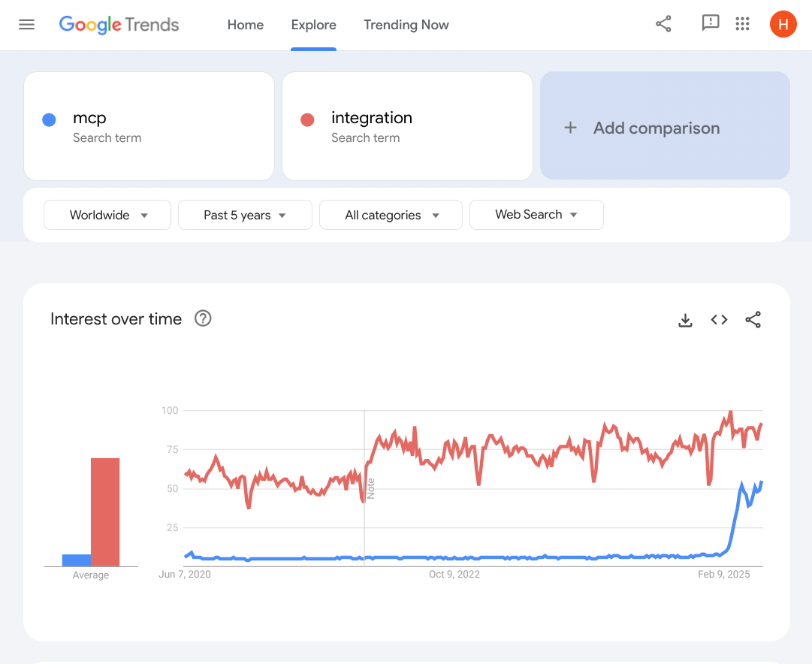Click the share icon in the top bar

click(x=663, y=23)
